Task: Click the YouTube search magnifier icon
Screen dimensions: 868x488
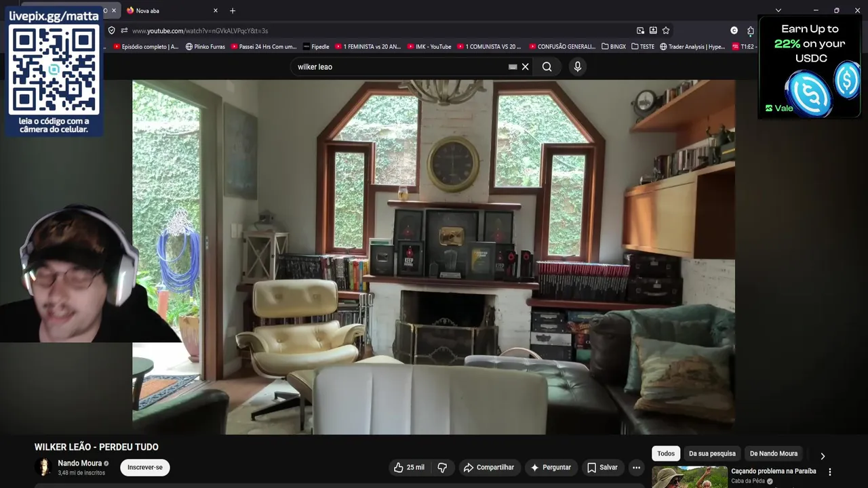Action: click(547, 66)
